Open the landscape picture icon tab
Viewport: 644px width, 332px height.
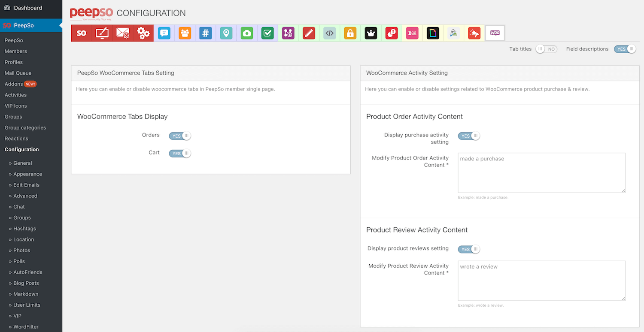coord(453,33)
